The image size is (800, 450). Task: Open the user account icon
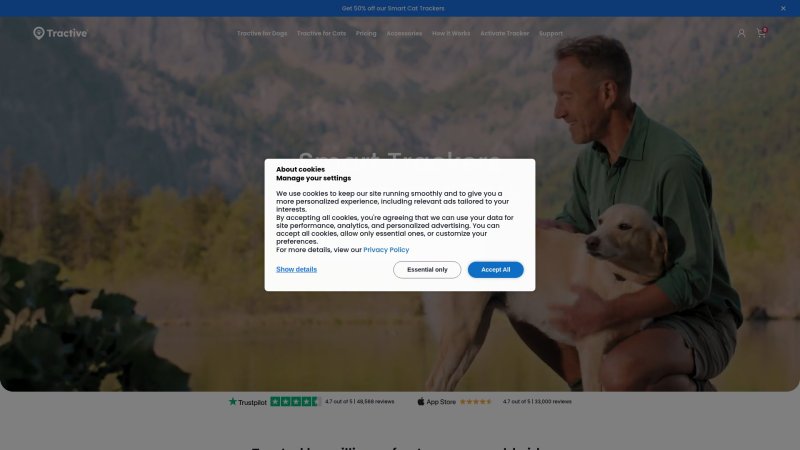[x=741, y=33]
